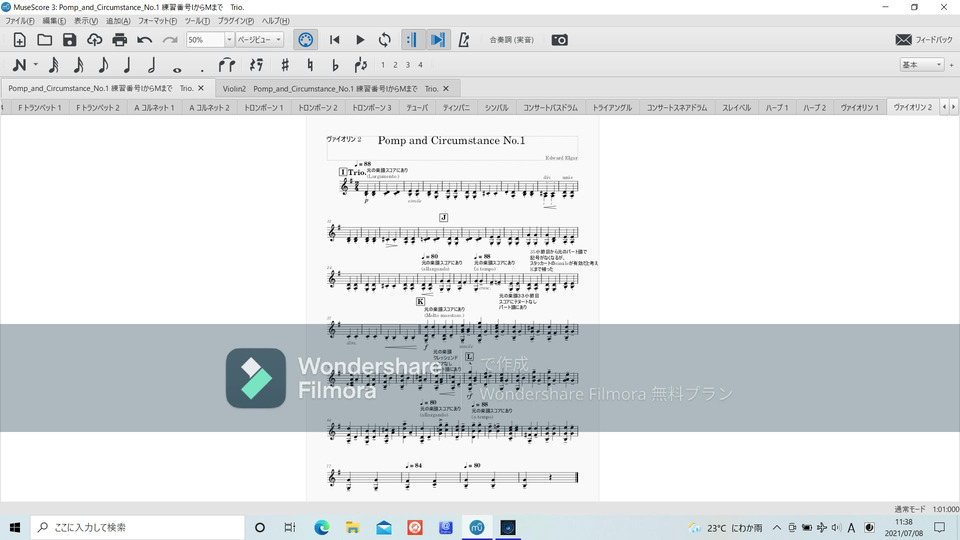The image size is (960, 540).
Task: Toggle MIDI input button
Action: pyautogui.click(x=306, y=40)
